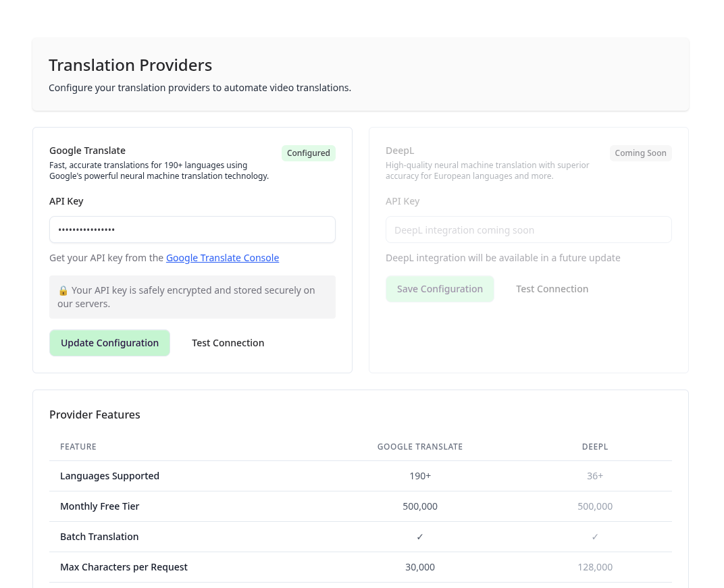724x588 pixels.
Task: Click the FEATURE column header
Action: [78, 447]
